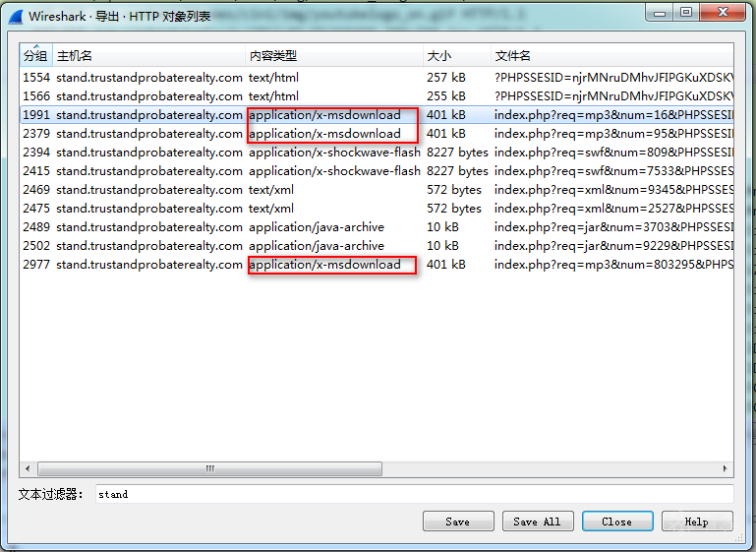Click filename index.php?req=swf&num=809
This screenshot has height=552, width=756.
point(613,153)
